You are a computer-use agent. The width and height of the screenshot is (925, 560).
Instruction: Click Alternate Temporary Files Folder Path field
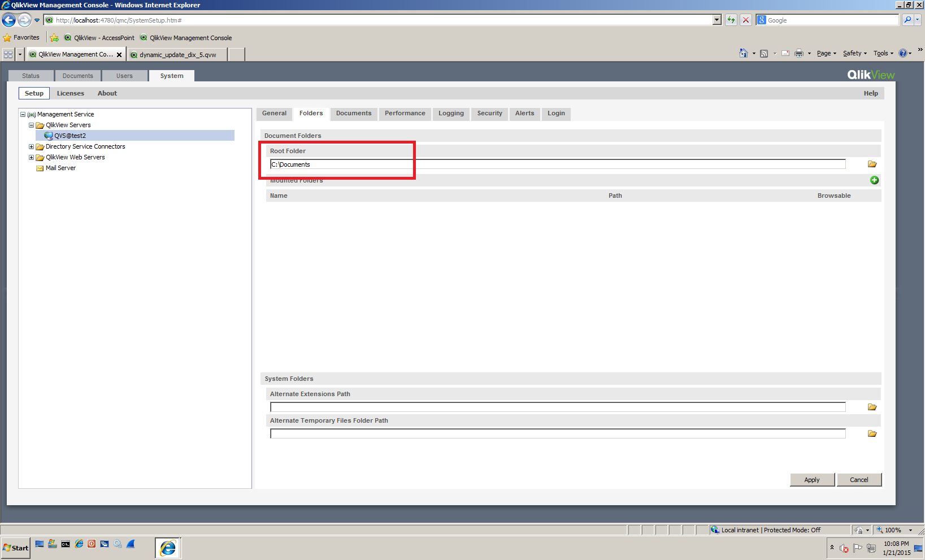(558, 434)
